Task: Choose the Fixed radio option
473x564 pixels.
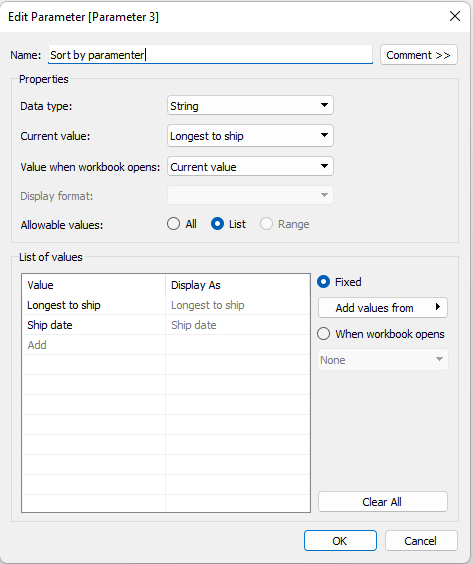Action: [323, 282]
